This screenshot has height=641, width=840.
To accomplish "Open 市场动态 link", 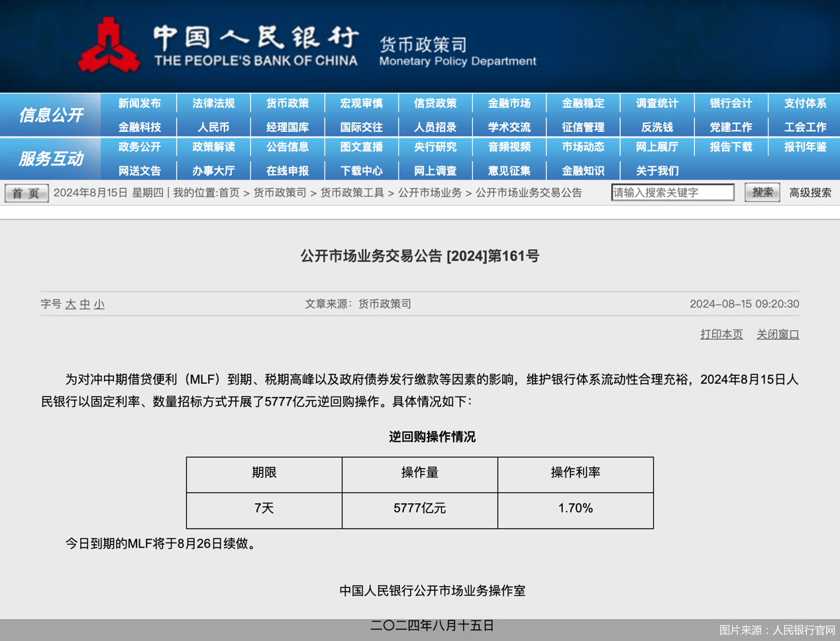I will 584,147.
